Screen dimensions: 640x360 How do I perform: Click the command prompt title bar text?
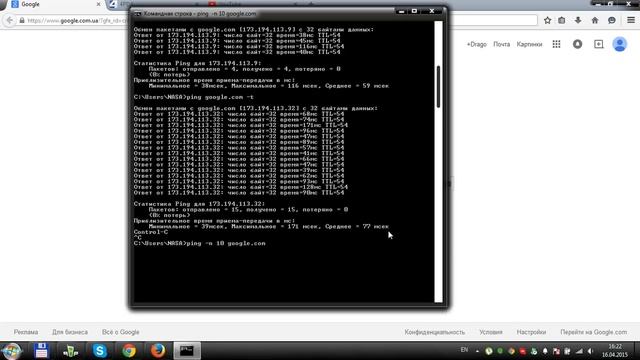200,13
